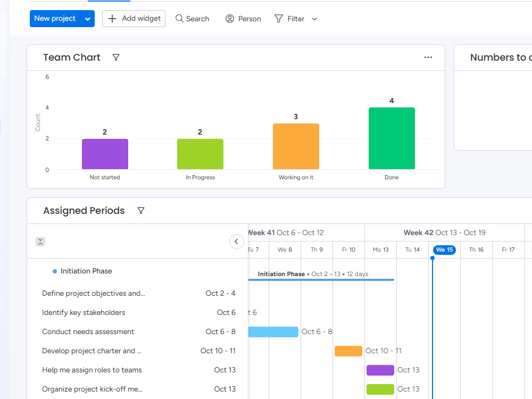The image size is (532, 399).
Task: Click the We 8 day column header
Action: point(285,250)
